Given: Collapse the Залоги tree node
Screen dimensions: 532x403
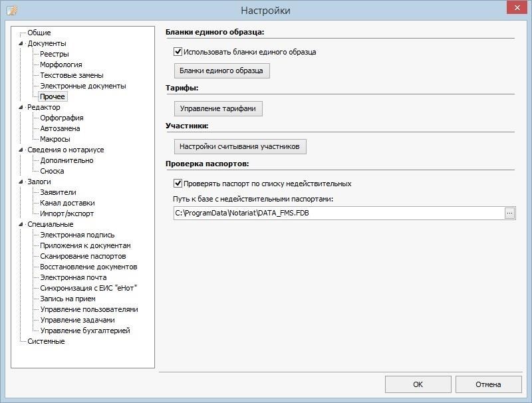Looking at the screenshot, I should 21,182.
